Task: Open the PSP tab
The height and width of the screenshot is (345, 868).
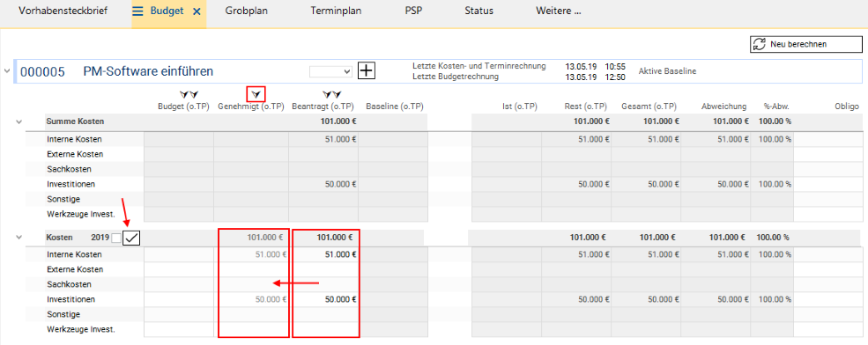Action: pyautogui.click(x=413, y=11)
